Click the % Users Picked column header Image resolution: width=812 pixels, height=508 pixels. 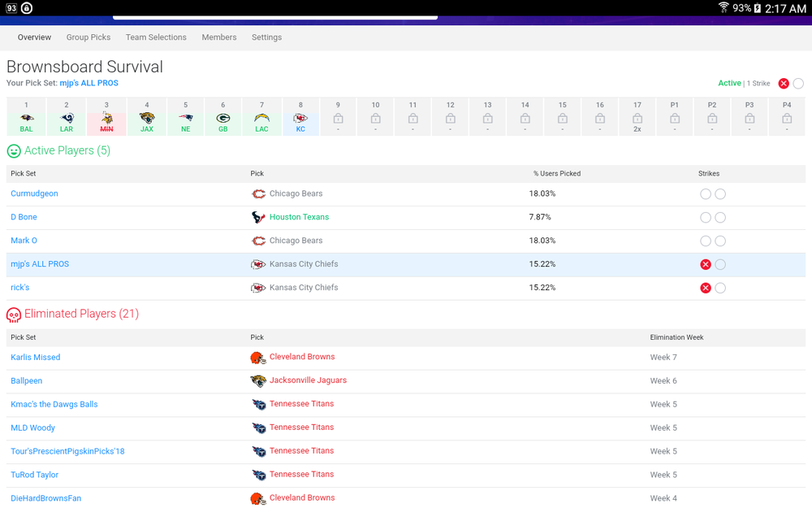coord(557,174)
